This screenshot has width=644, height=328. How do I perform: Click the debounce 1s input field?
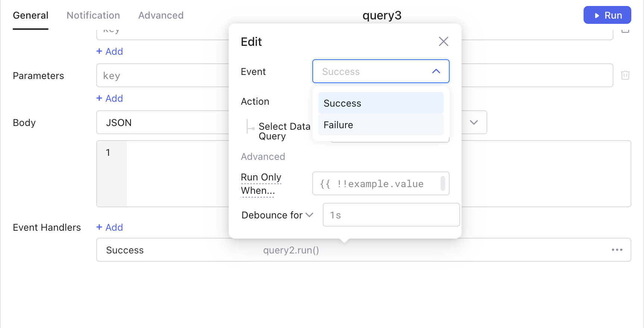pos(391,215)
